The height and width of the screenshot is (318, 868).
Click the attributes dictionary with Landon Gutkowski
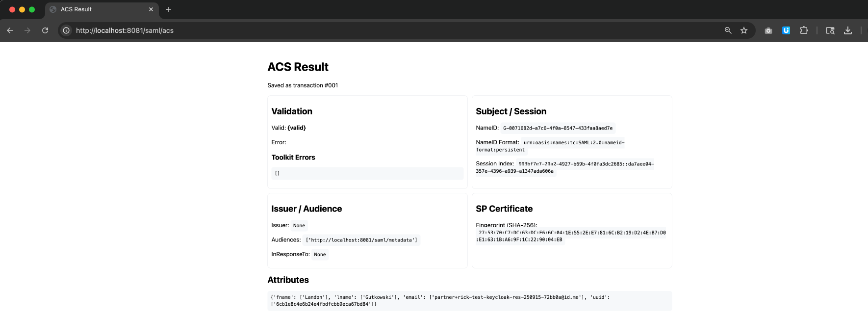[469, 301]
